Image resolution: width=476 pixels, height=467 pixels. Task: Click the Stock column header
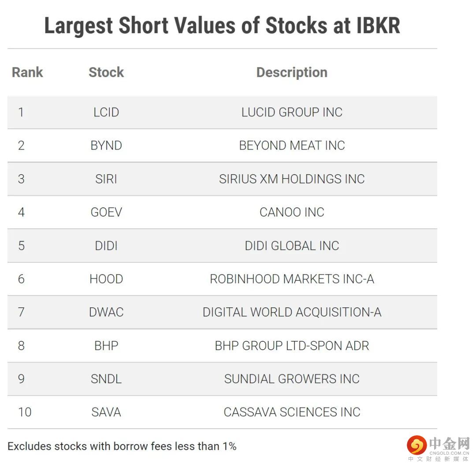click(106, 72)
